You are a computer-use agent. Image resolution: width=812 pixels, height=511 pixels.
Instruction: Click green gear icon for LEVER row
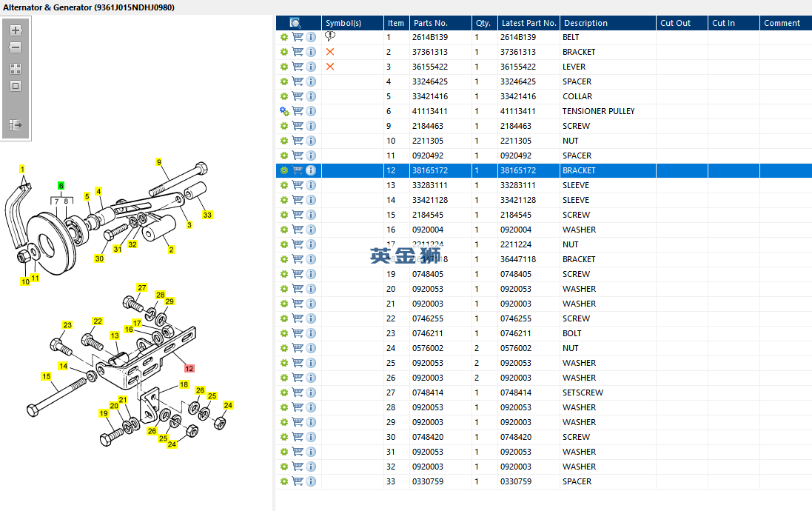coord(284,67)
